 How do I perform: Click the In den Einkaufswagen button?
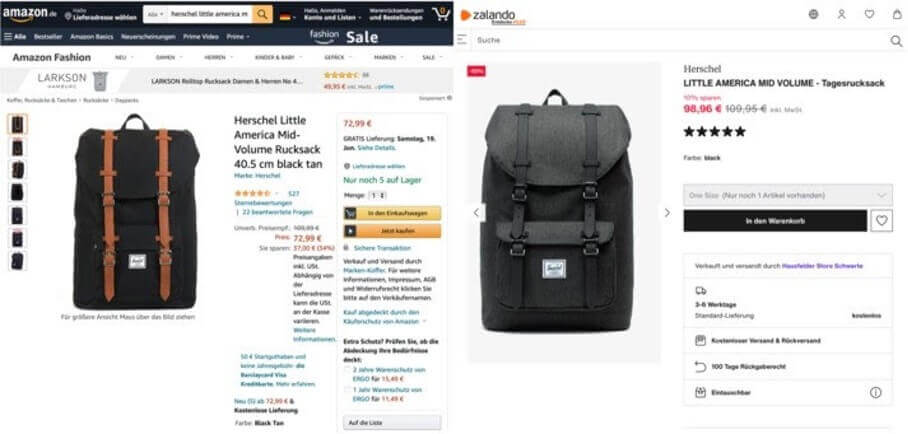391,213
